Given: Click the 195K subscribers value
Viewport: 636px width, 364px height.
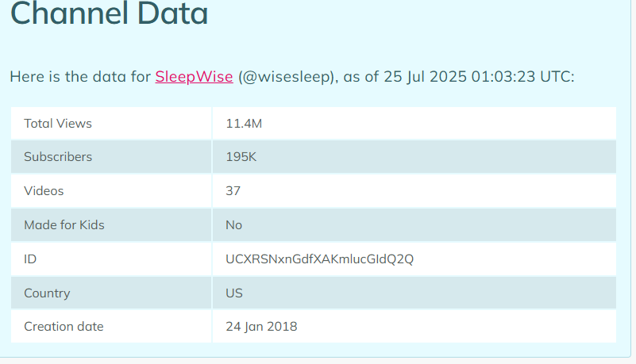Looking at the screenshot, I should pos(241,157).
